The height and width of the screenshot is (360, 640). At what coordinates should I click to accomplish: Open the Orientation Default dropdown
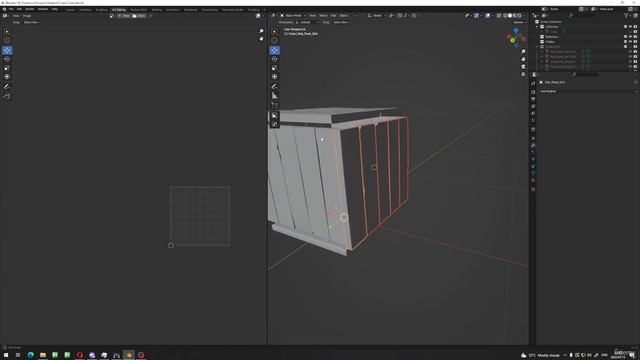[x=307, y=22]
